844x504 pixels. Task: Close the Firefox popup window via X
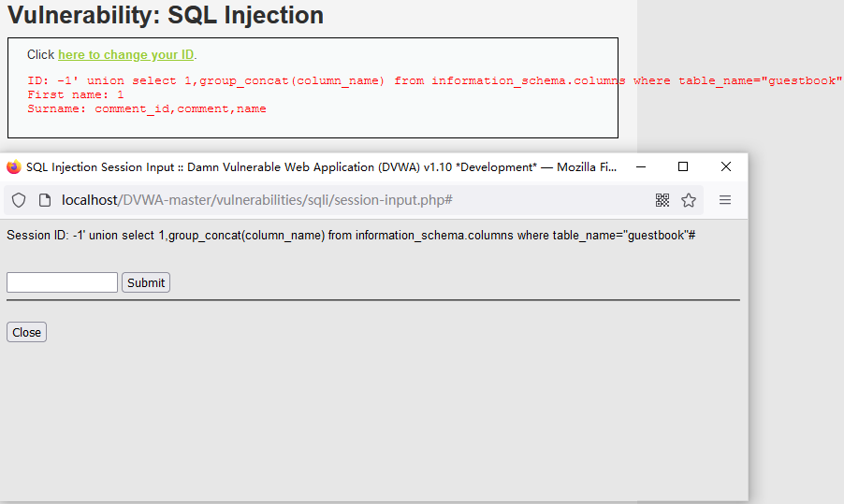tap(725, 166)
